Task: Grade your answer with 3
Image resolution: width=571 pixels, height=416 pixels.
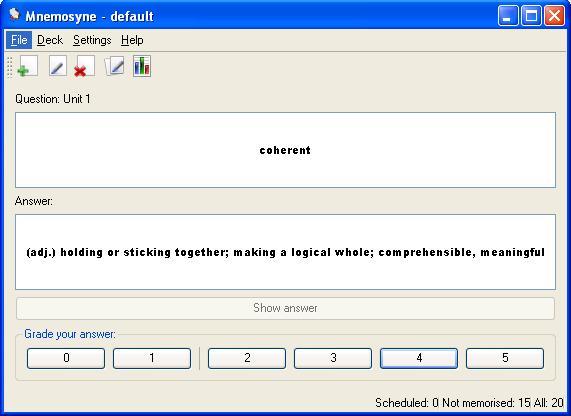Action: tap(333, 358)
